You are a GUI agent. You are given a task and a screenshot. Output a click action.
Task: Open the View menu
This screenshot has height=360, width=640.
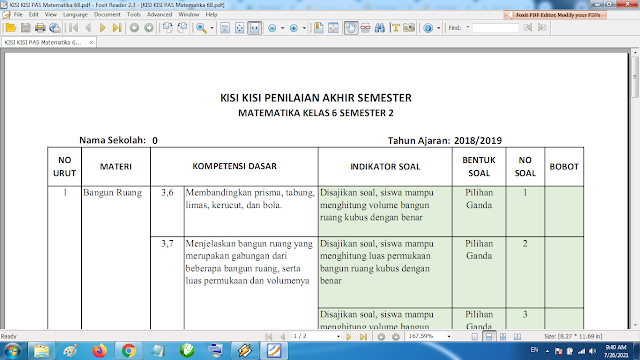(x=51, y=15)
